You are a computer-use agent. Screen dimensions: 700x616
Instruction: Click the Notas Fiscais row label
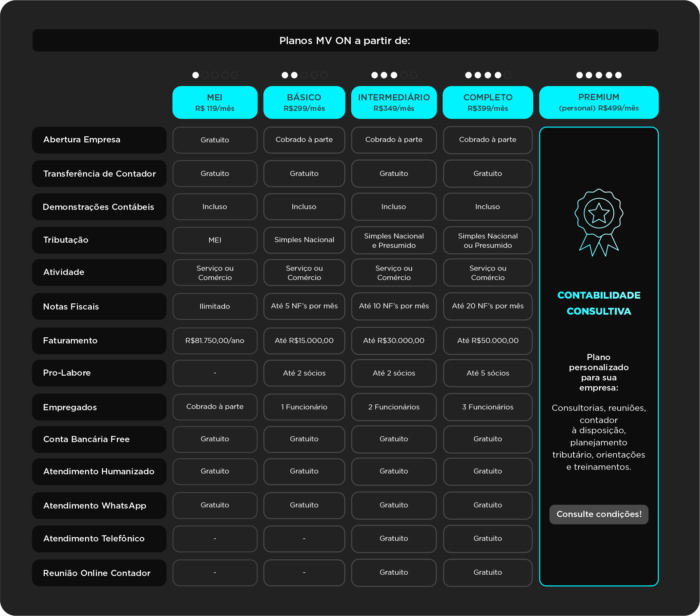99,306
